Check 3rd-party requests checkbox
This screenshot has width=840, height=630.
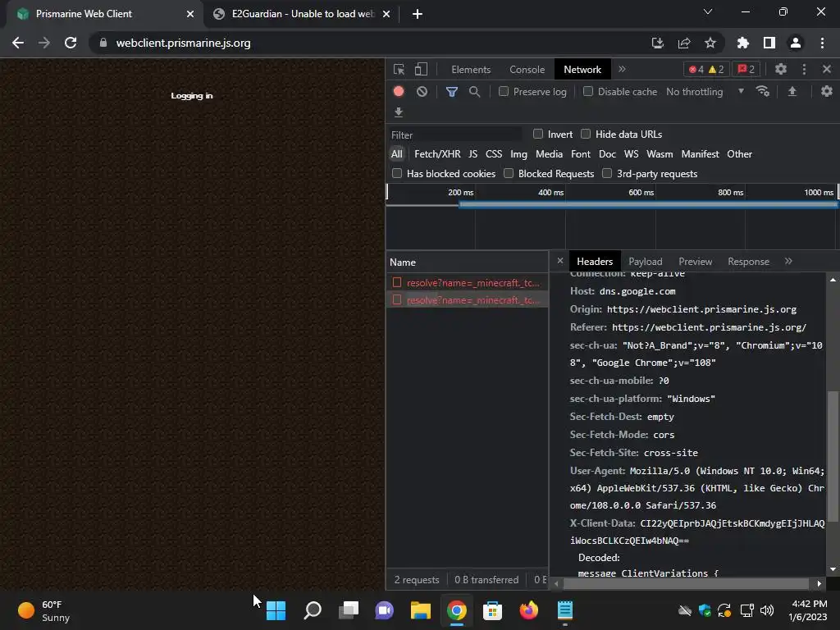click(x=607, y=173)
